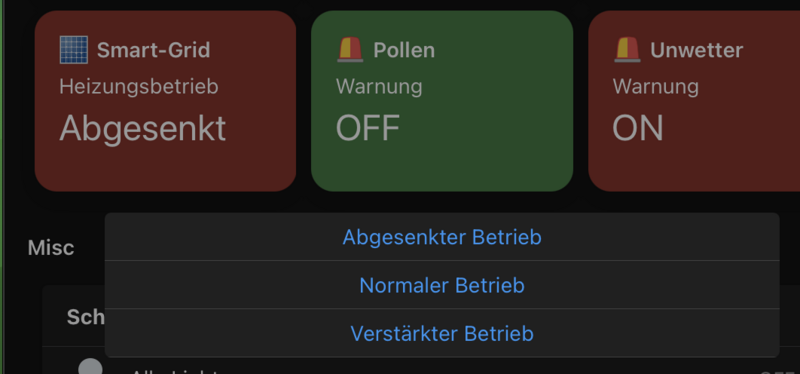This screenshot has height=374, width=800.
Task: Open the Unwetter card title
Action: click(696, 50)
